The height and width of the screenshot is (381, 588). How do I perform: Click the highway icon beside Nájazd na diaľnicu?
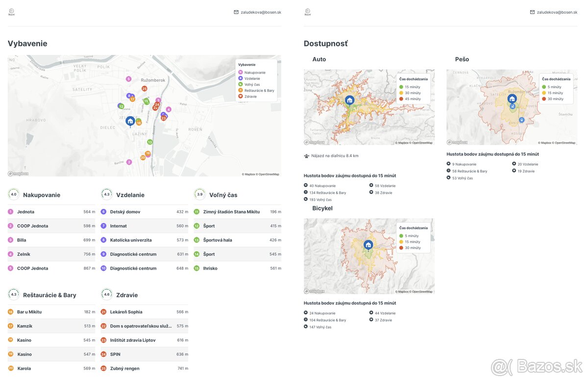pyautogui.click(x=306, y=156)
